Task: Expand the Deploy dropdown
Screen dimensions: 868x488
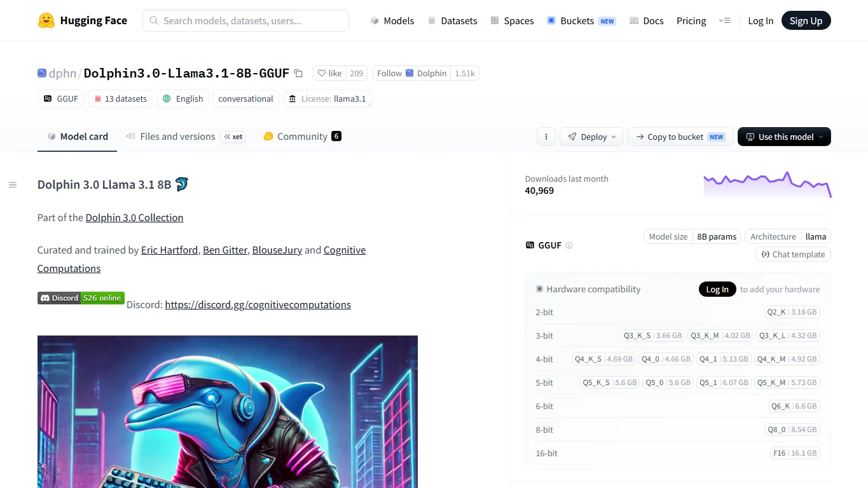Action: 591,137
